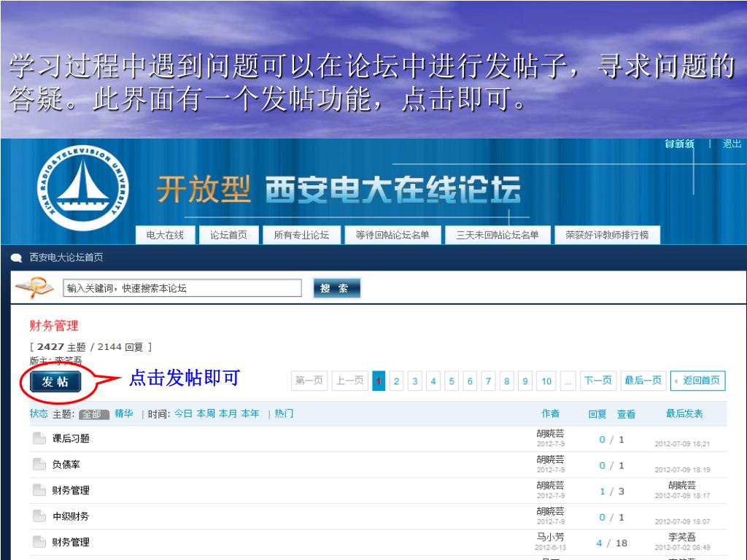The width and height of the screenshot is (747, 560).
Task: Click the 第一页 pagination button
Action: click(309, 381)
